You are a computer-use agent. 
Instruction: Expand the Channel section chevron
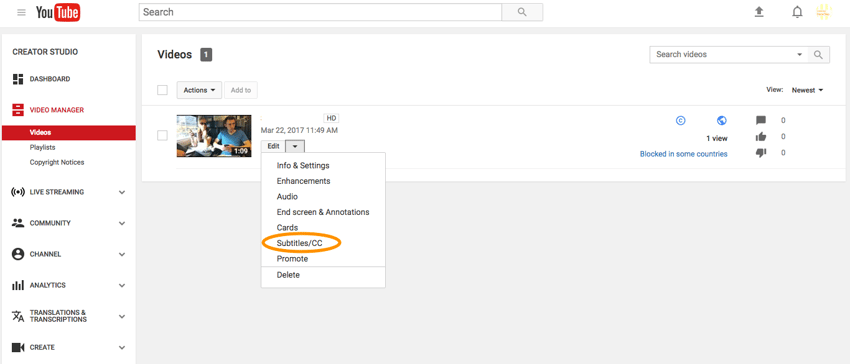coord(122,254)
